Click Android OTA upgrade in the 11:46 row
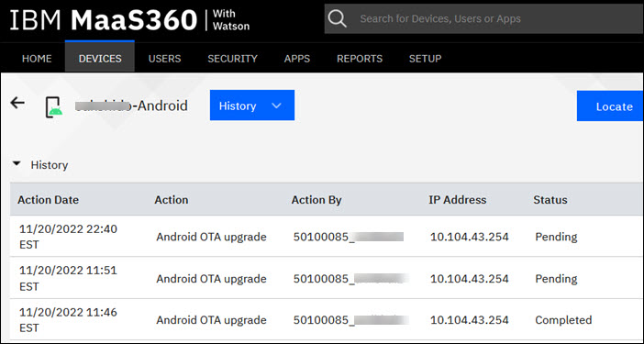This screenshot has width=644, height=344. [x=211, y=320]
